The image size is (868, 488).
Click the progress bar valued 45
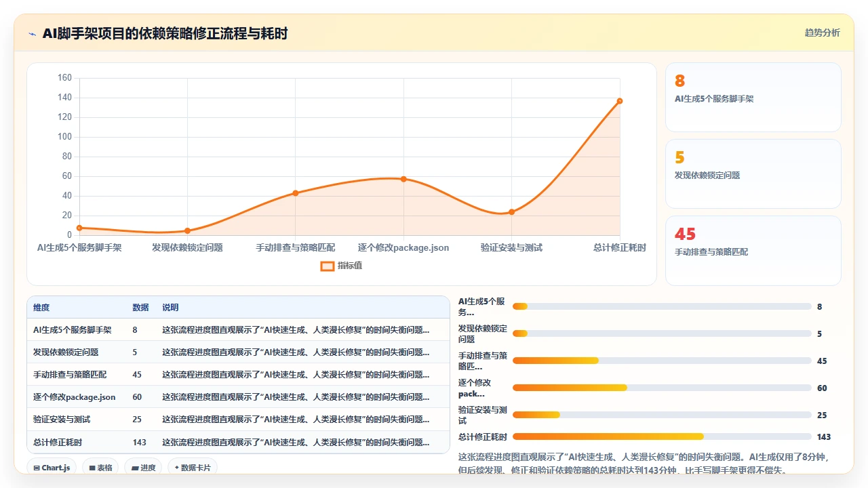pos(662,361)
